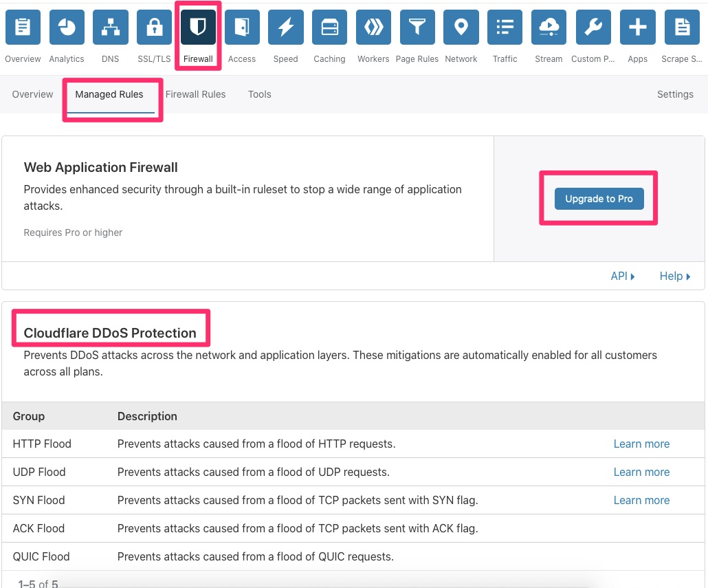The height and width of the screenshot is (588, 708).
Task: Open the Page Rules funnel icon
Action: [417, 27]
